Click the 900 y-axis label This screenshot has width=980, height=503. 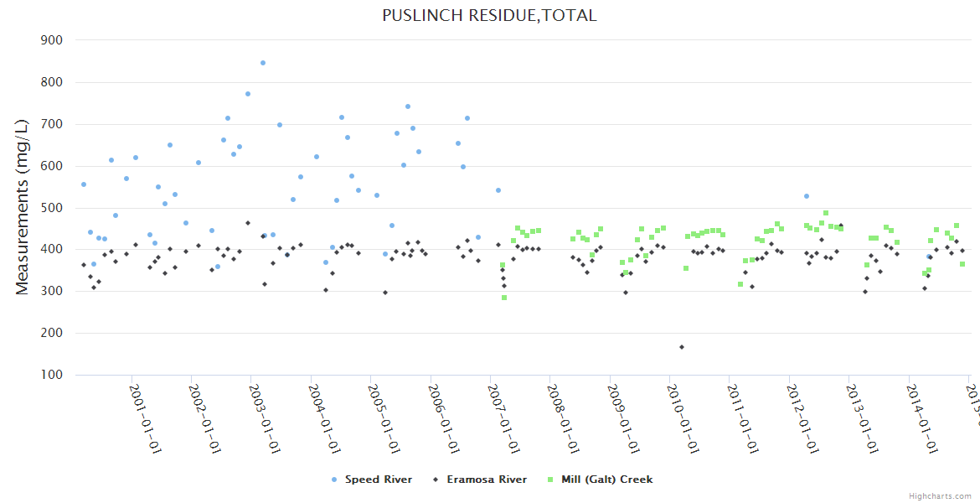click(52, 40)
